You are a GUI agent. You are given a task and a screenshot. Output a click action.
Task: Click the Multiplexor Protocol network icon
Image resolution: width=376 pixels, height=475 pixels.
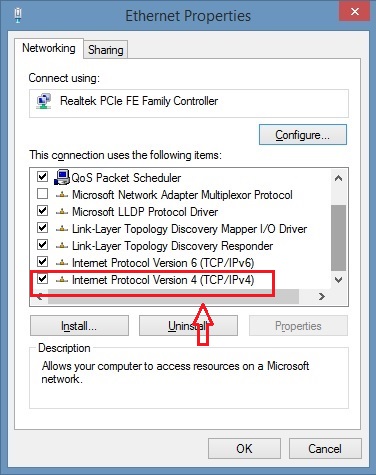point(62,195)
